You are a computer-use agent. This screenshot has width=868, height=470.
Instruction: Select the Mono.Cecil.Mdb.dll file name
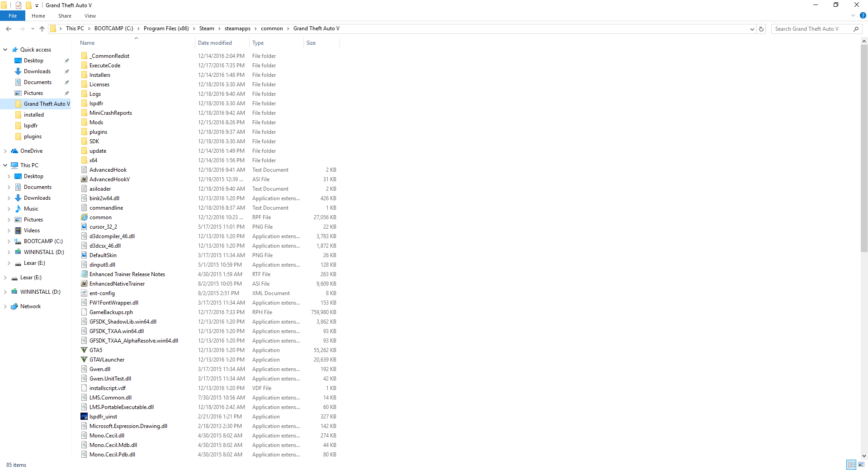coord(113,445)
